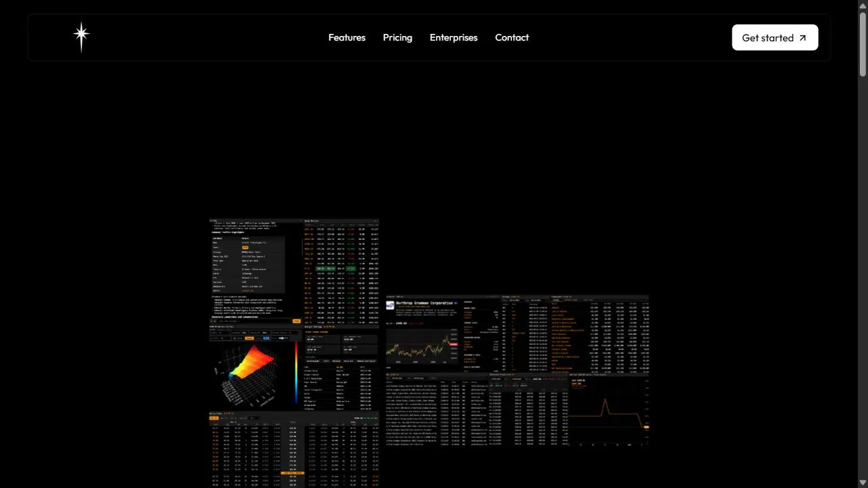
Task: Click the red price label on the stock chart
Action: (453, 344)
